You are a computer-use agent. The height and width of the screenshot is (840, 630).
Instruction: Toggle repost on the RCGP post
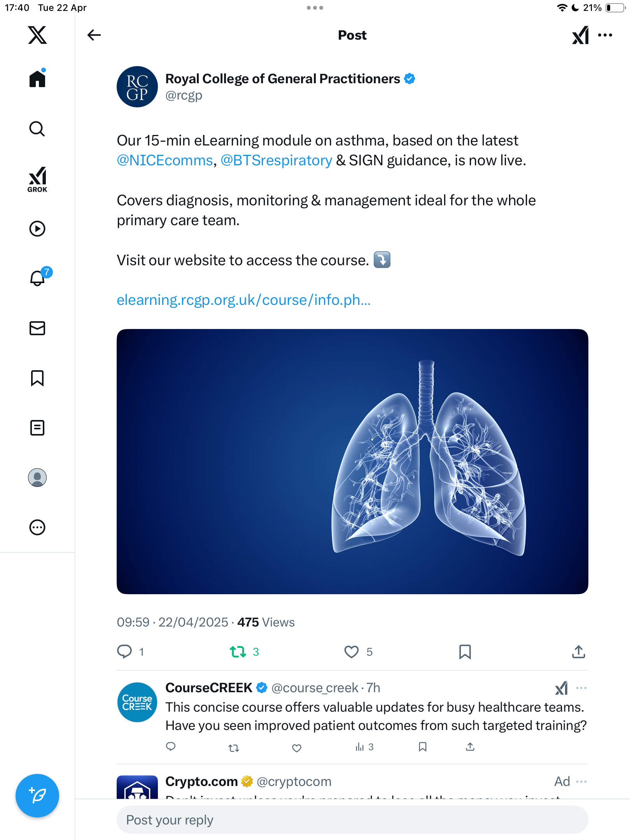238,652
